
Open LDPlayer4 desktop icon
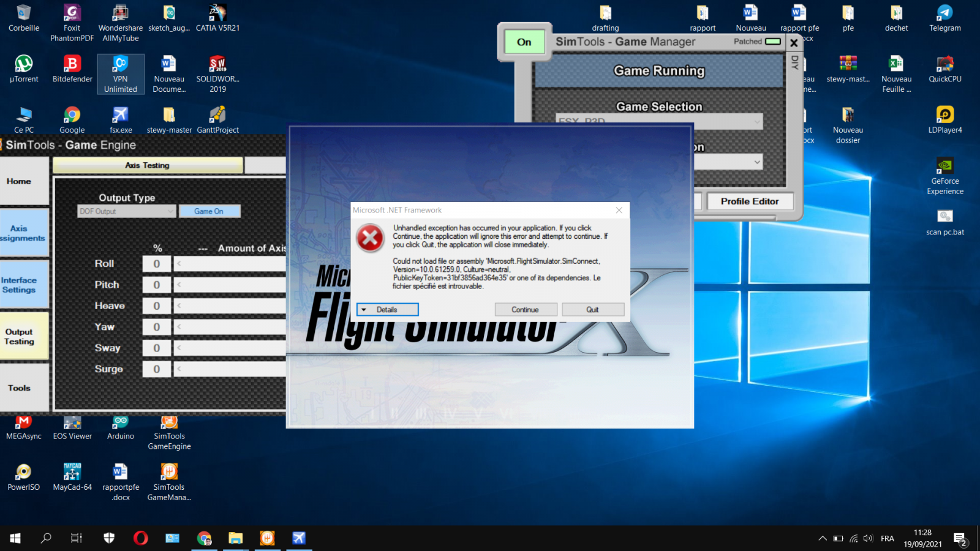coord(945,120)
